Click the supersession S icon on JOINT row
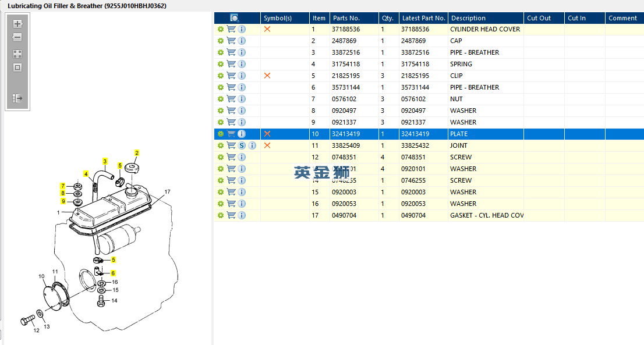 pyautogui.click(x=242, y=145)
